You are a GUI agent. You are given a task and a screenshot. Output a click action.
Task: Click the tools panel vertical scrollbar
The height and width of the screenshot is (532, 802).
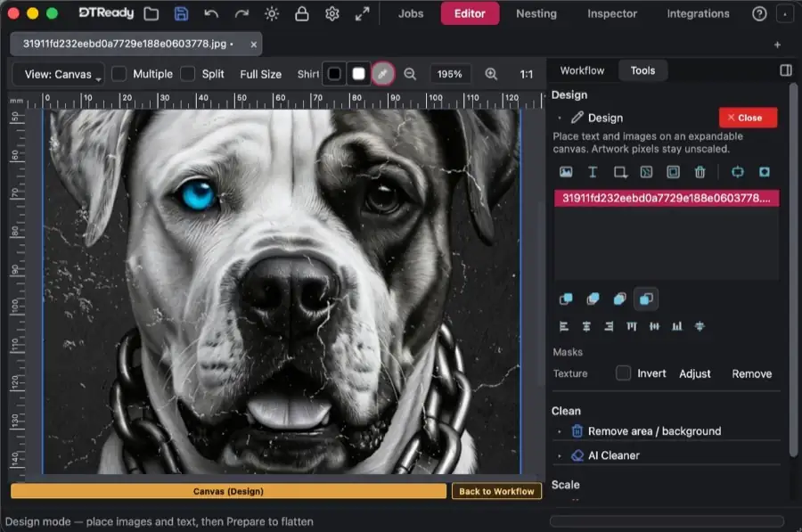[x=793, y=270]
